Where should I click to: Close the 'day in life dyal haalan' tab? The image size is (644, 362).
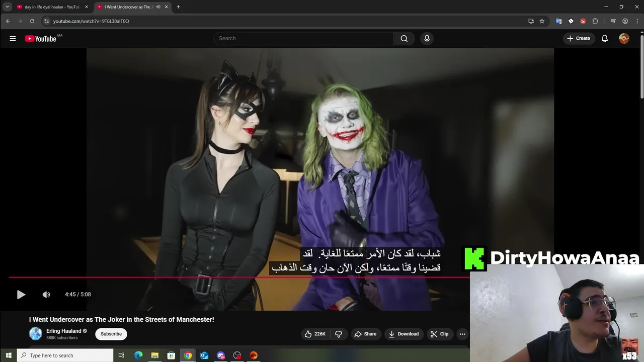click(87, 7)
